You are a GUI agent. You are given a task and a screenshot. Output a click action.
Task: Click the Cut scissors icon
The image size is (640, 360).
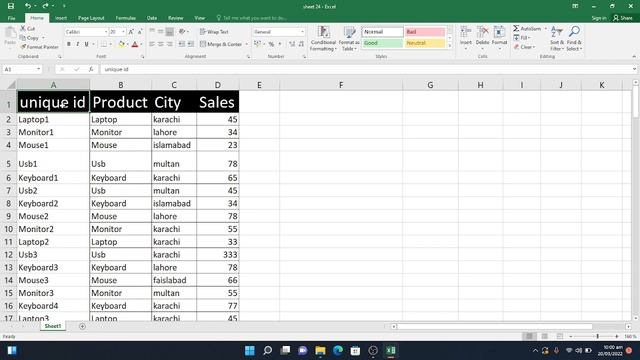pyautogui.click(x=23, y=29)
